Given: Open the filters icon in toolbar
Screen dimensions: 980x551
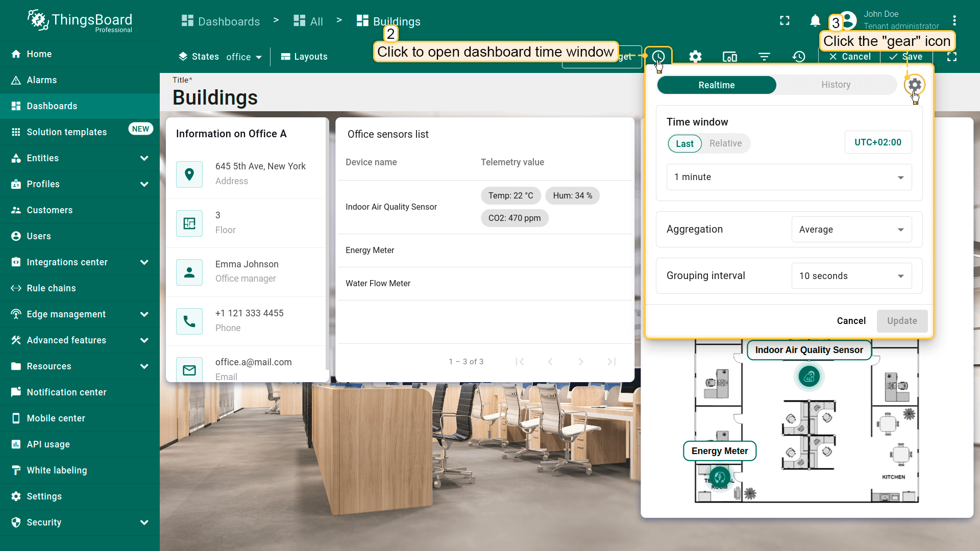Looking at the screenshot, I should (764, 57).
